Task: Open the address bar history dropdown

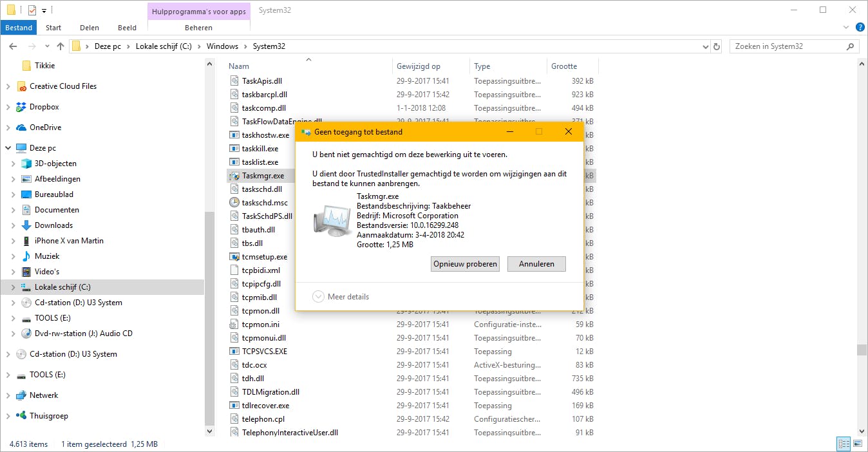Action: point(706,46)
